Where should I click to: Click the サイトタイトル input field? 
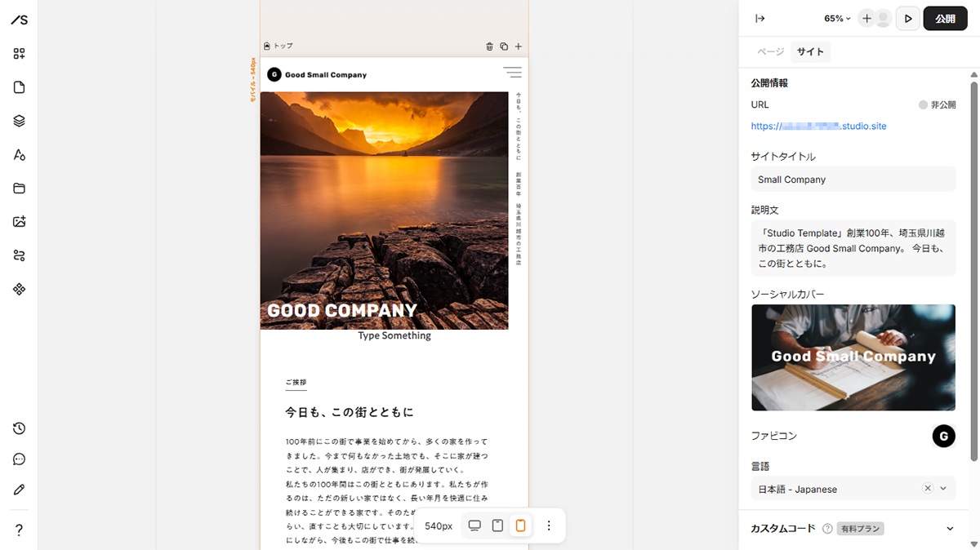853,180
